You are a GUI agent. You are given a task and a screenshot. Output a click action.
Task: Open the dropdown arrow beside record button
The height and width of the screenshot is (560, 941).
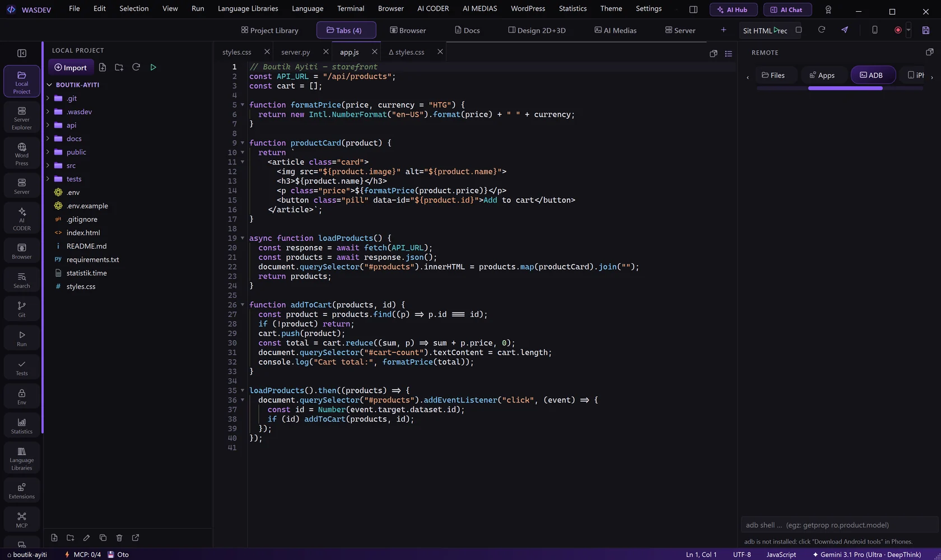click(909, 30)
